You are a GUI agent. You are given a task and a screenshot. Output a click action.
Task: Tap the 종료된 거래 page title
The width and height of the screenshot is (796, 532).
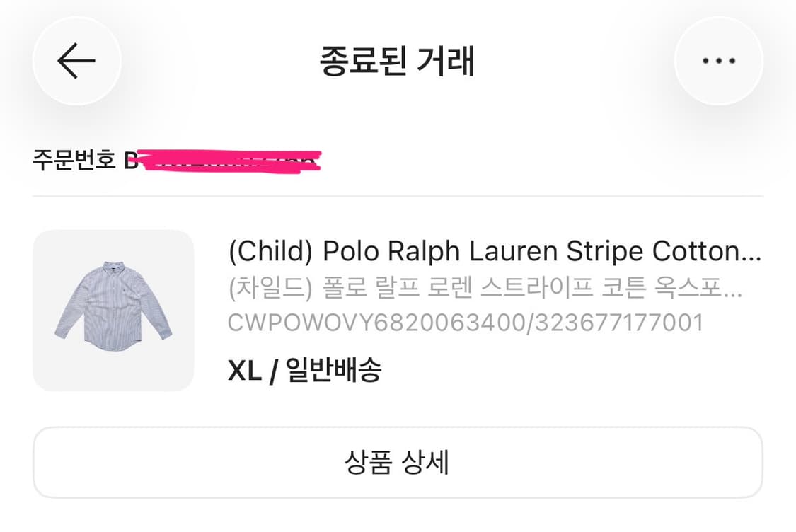coord(397,62)
